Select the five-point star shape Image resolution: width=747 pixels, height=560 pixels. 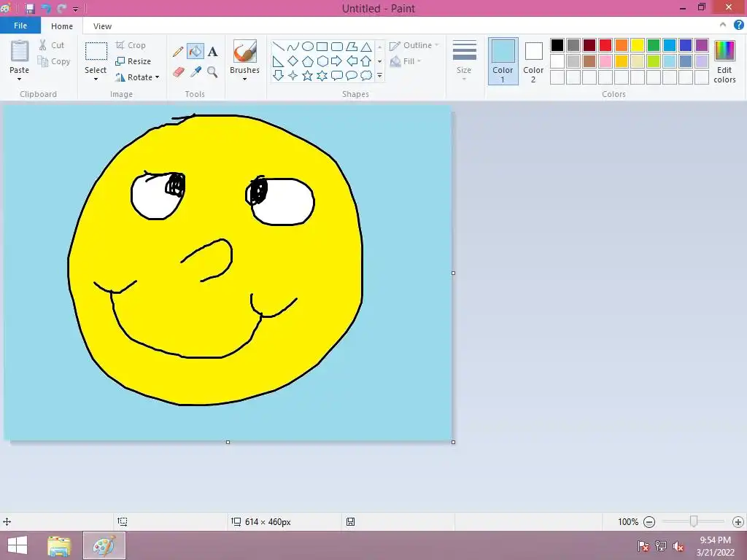pos(307,76)
